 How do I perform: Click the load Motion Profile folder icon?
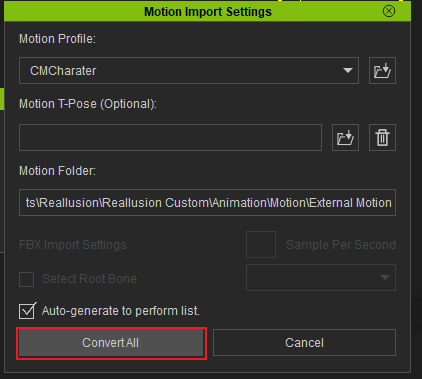coord(382,70)
